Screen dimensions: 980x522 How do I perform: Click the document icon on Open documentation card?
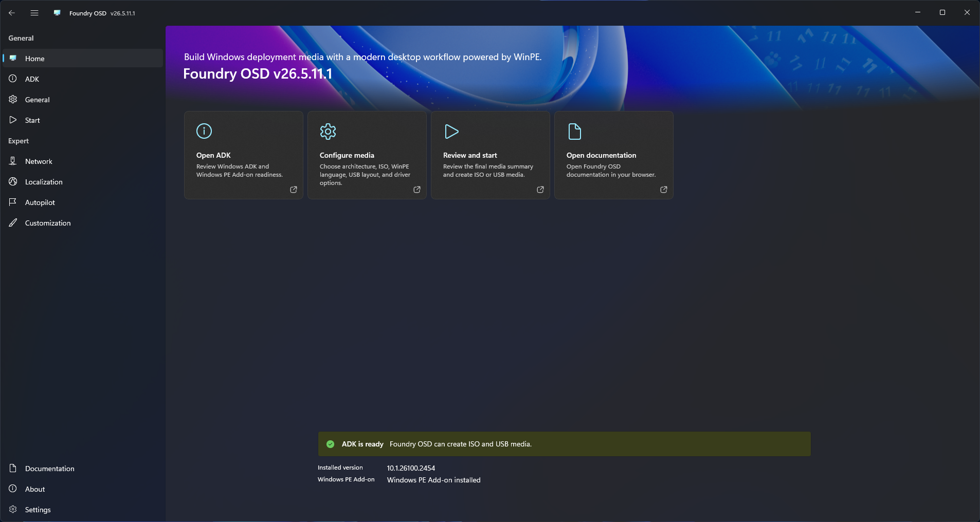pyautogui.click(x=575, y=132)
